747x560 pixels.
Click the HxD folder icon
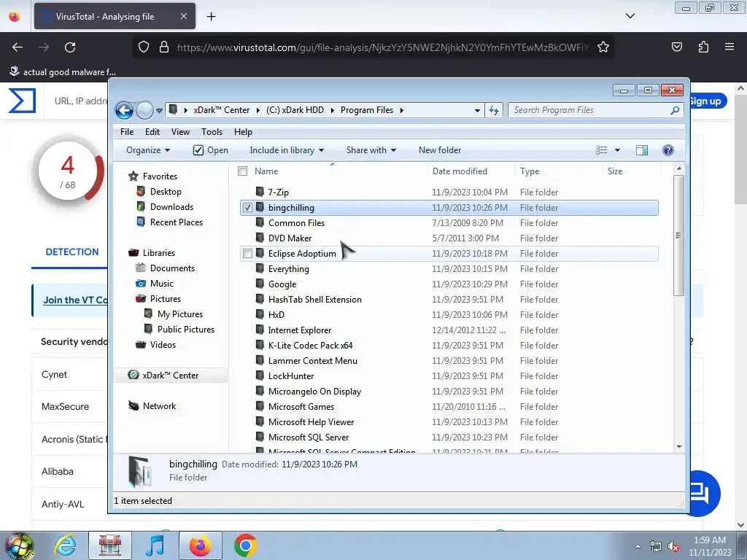260,314
